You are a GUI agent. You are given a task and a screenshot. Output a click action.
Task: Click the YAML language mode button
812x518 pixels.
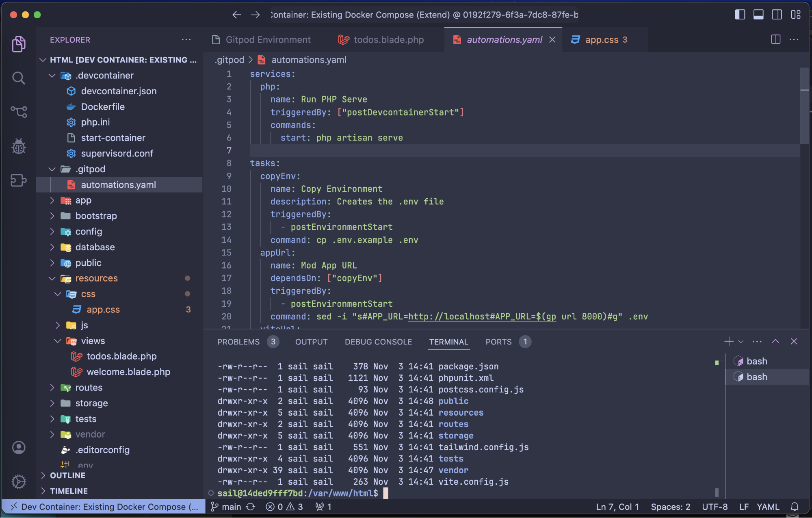pos(768,507)
